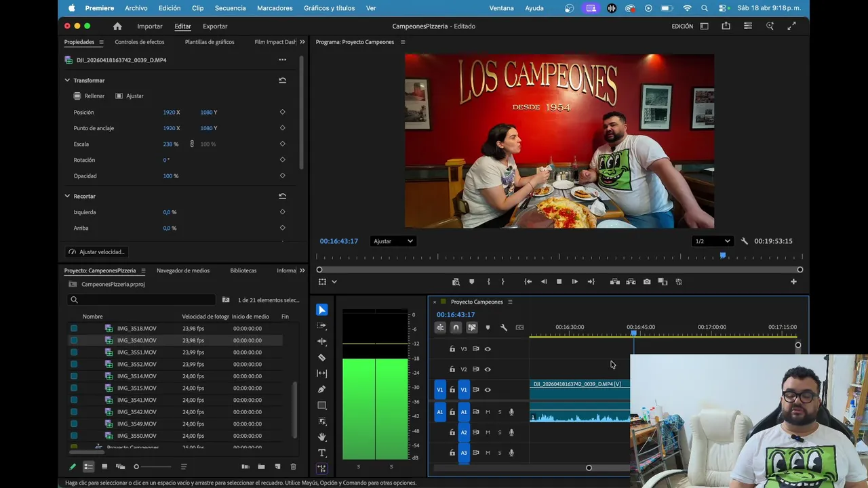The image size is (868, 488).
Task: Click the New Item icon in Project panel
Action: click(x=277, y=467)
